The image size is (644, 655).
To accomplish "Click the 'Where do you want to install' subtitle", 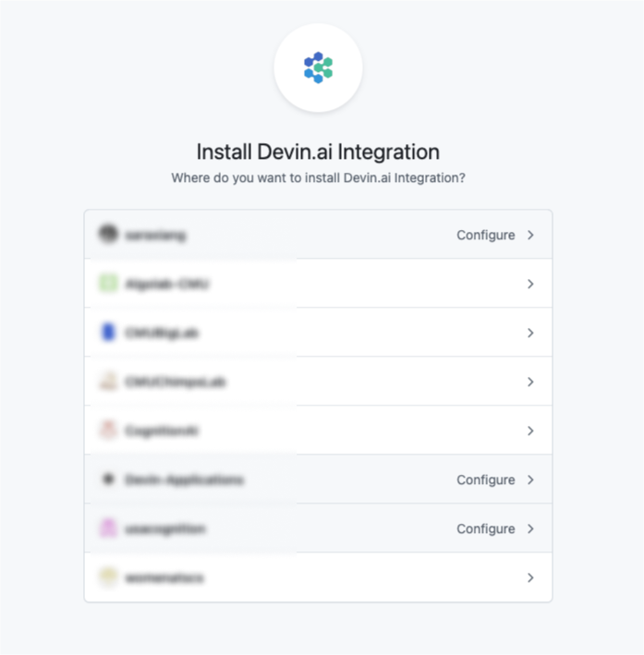I will coord(318,178).
